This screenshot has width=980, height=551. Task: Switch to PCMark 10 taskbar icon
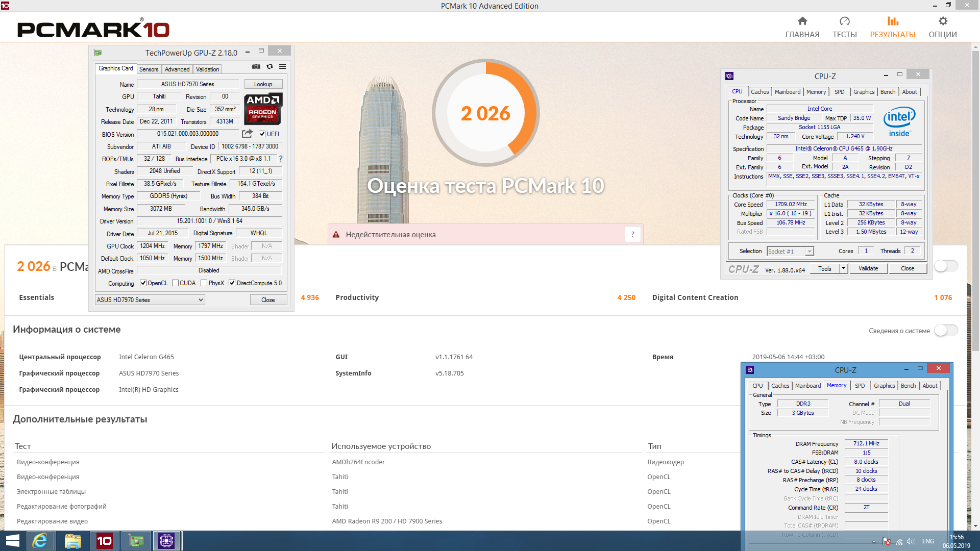click(x=104, y=541)
